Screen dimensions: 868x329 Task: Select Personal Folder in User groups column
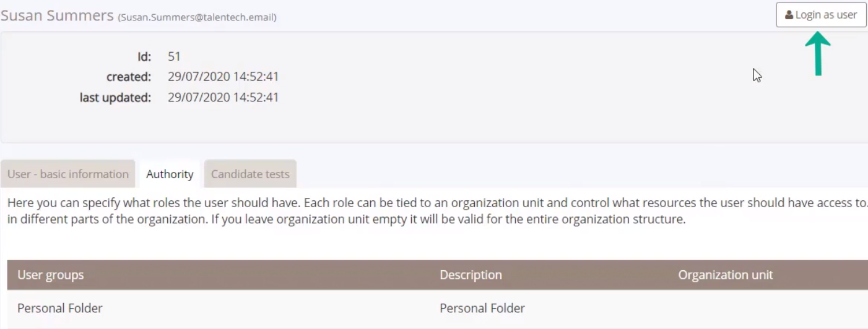click(60, 308)
